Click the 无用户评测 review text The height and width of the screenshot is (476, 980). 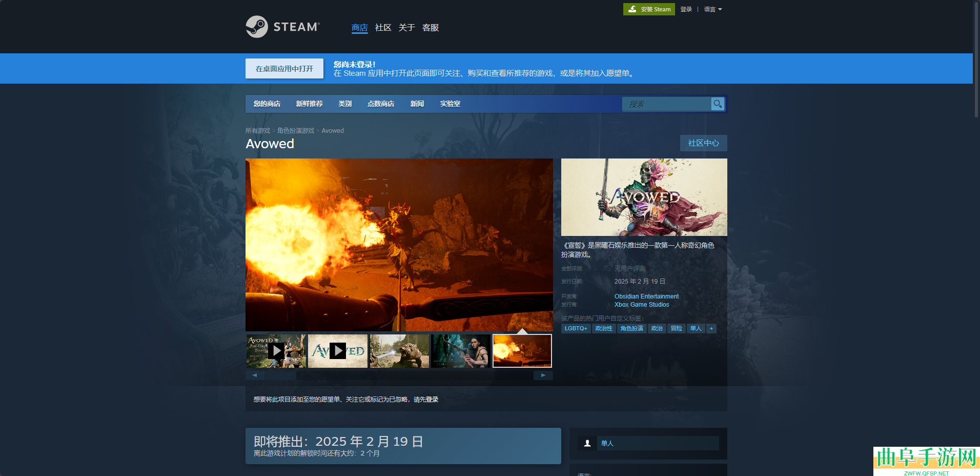[630, 269]
